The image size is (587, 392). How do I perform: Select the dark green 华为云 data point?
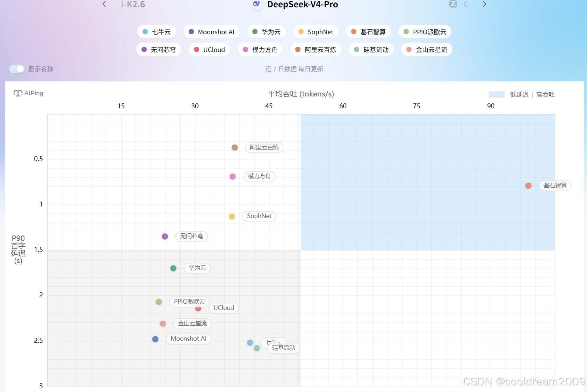[173, 268]
